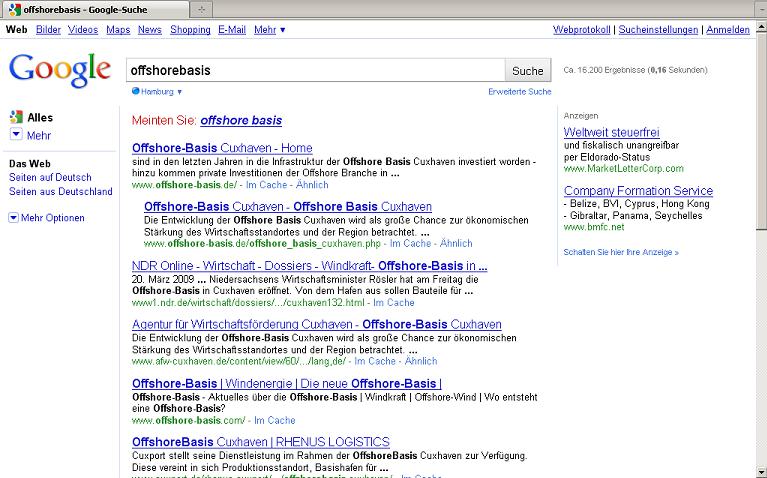Expand the Mehr arrow under Alles
767x478 pixels.
16,135
